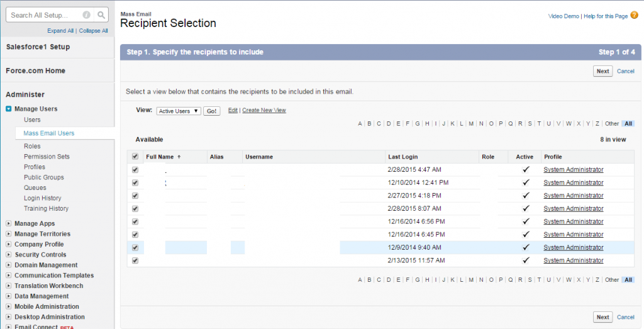Expand the Mobile Administration section
Screen dimensions: 644x329
click(x=9, y=306)
